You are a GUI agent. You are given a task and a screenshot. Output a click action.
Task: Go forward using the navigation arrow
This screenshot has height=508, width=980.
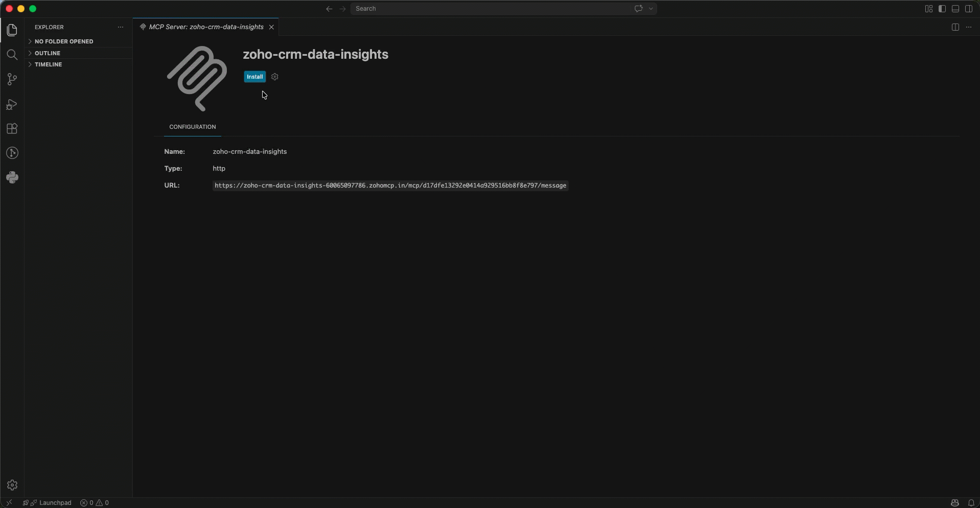point(342,9)
